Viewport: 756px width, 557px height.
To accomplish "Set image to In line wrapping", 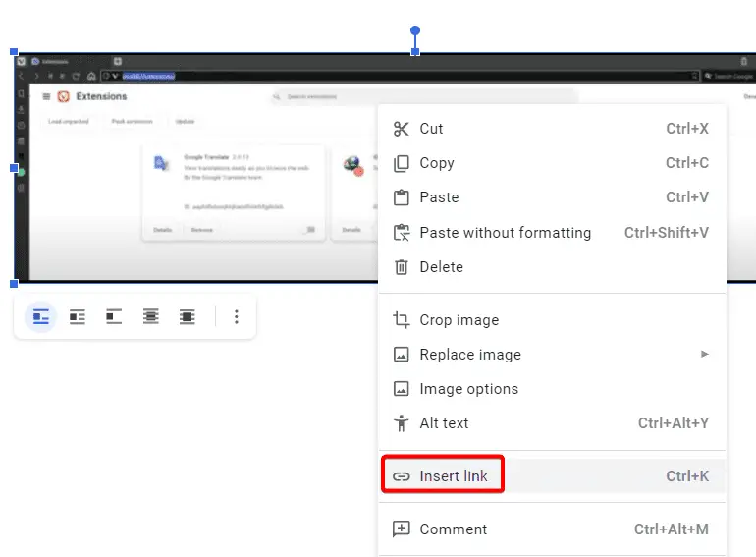I will pyautogui.click(x=41, y=317).
